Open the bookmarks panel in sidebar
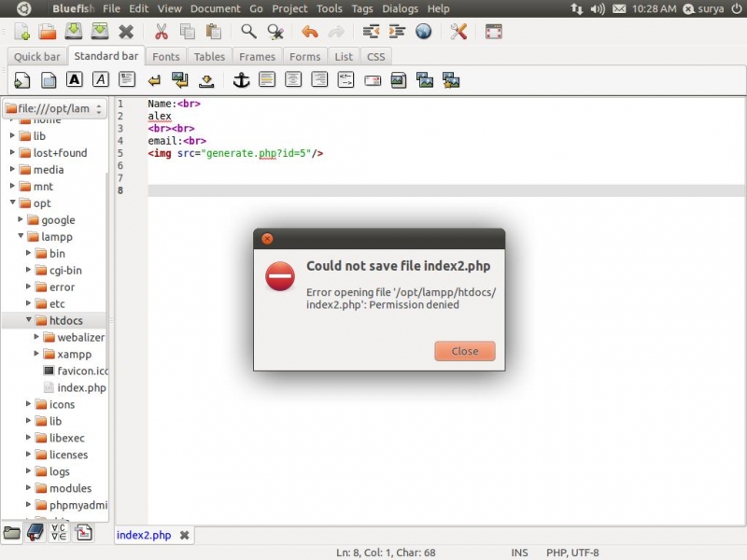The width and height of the screenshot is (747, 560). (35, 533)
